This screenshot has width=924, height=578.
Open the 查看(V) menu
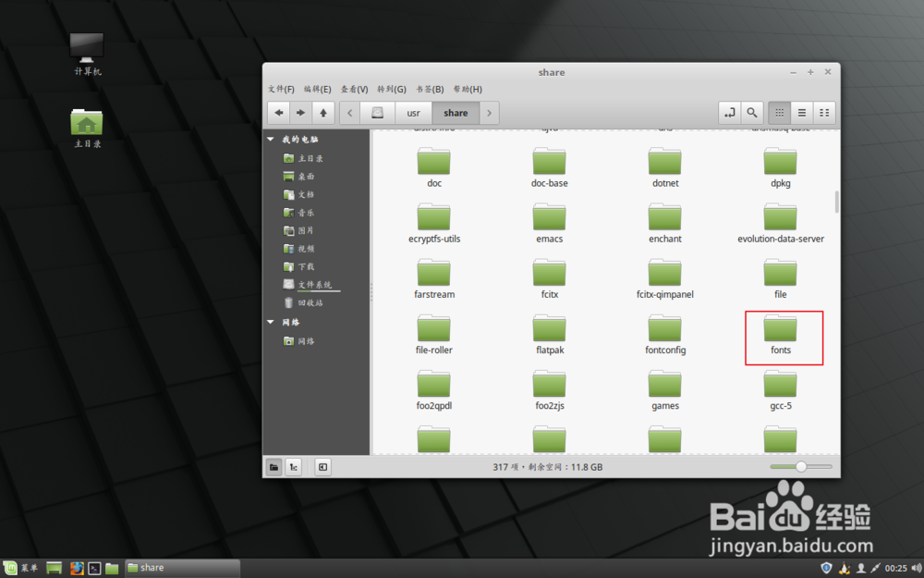354,89
